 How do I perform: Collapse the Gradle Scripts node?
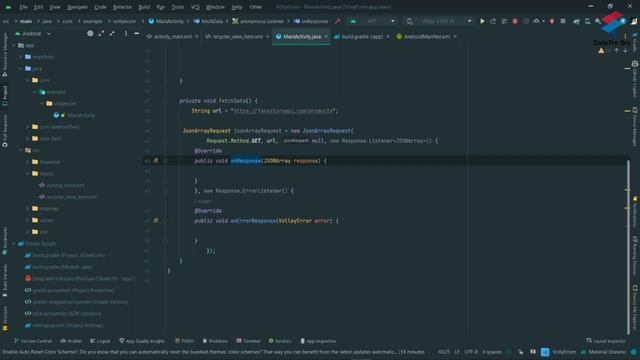click(x=14, y=243)
